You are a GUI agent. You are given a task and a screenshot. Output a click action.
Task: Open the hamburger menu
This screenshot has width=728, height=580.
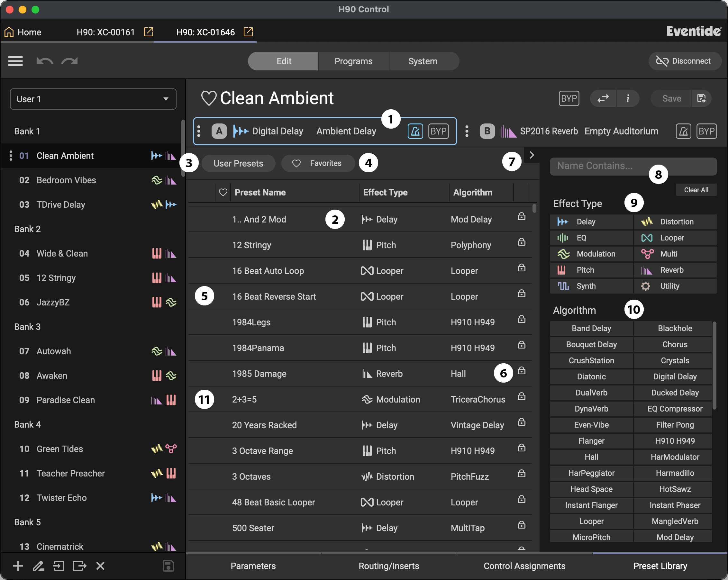coord(15,61)
